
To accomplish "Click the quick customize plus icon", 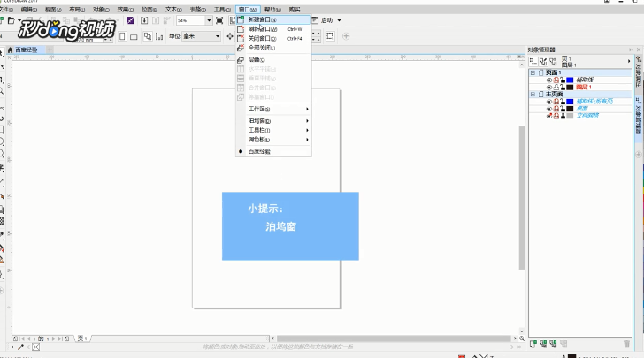I will 346,36.
